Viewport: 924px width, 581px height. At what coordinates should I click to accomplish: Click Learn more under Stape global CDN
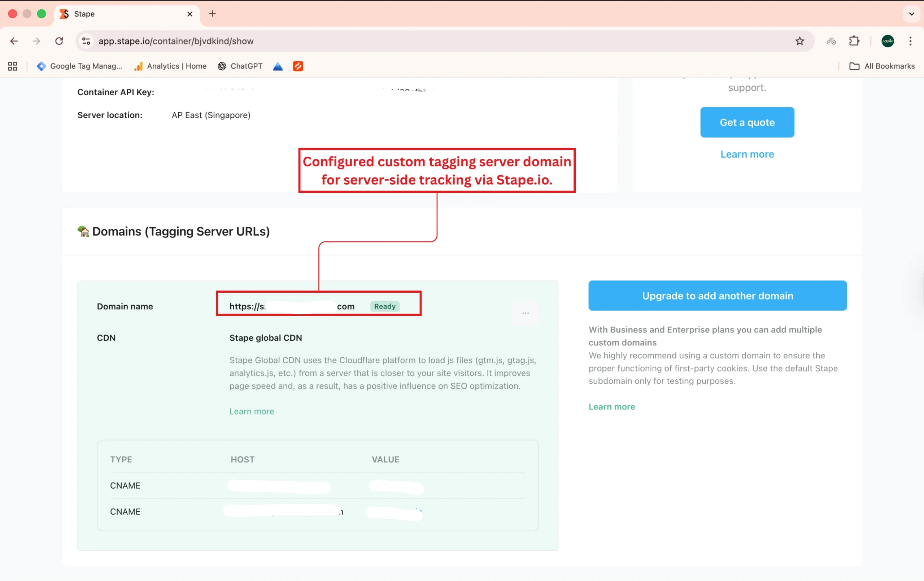[252, 411]
